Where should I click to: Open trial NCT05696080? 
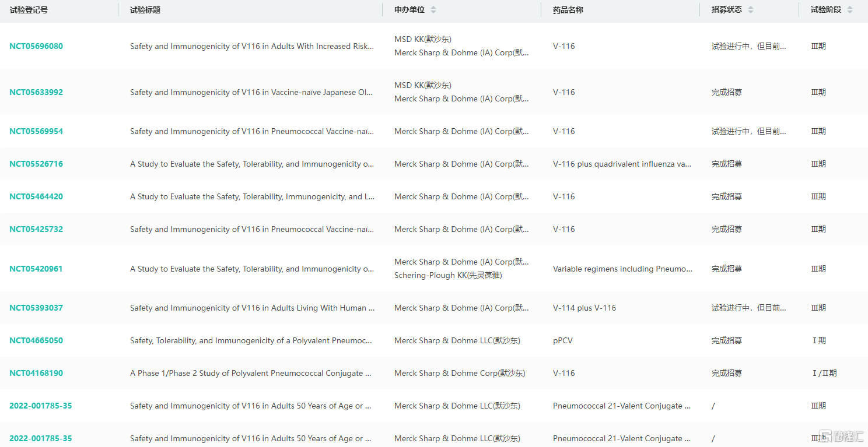36,46
